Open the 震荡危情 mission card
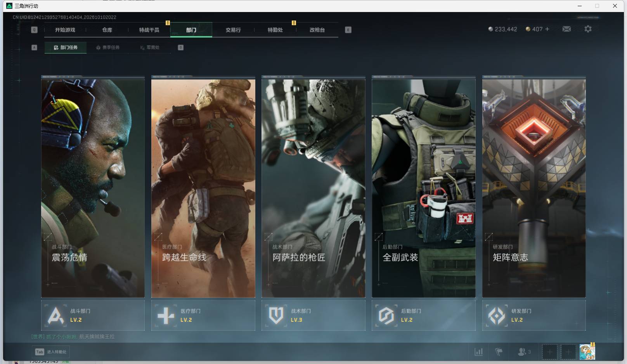 click(x=93, y=187)
